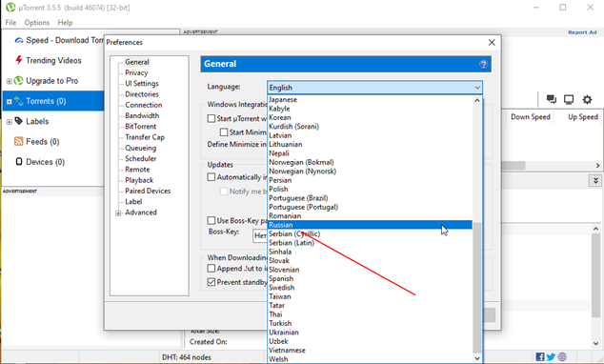Select Scheduler in preferences tree
Screen dimensions: 604x364
[141, 159]
